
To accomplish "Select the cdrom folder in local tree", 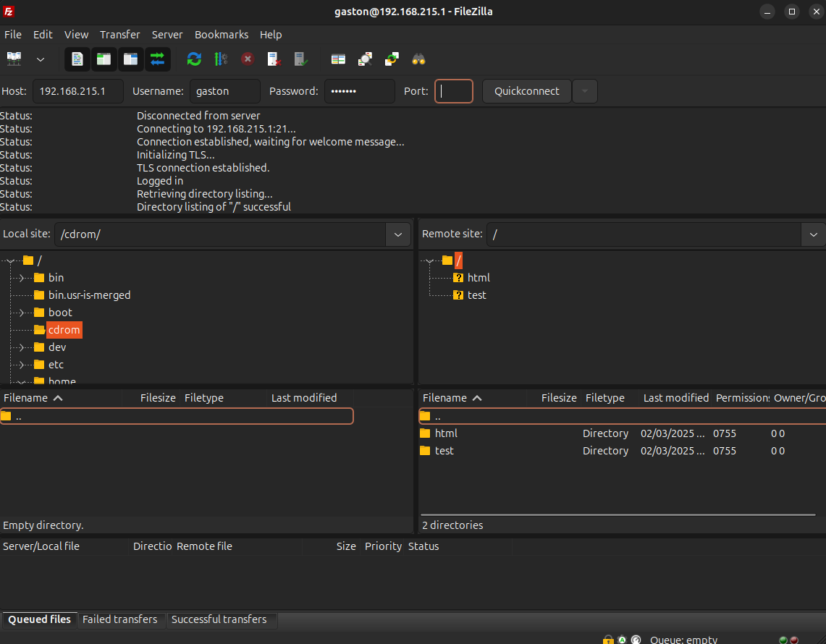I will click(64, 330).
